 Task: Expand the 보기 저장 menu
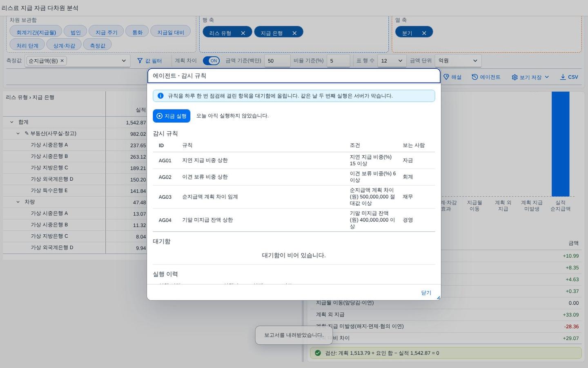point(530,77)
